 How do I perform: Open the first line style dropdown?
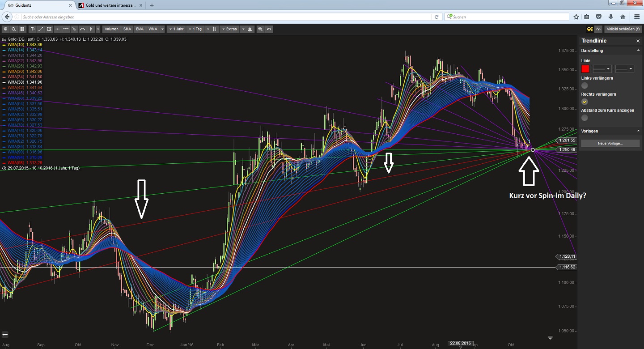(x=602, y=69)
